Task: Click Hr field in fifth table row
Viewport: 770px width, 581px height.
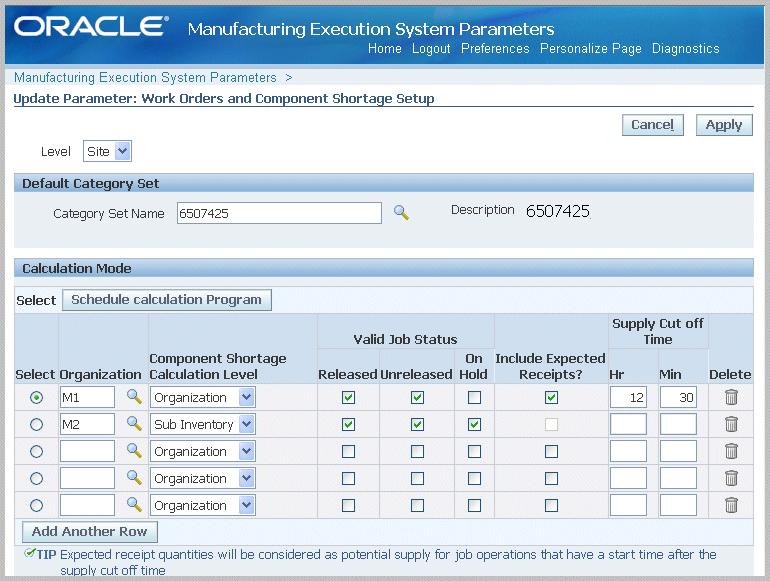Action: (x=628, y=505)
